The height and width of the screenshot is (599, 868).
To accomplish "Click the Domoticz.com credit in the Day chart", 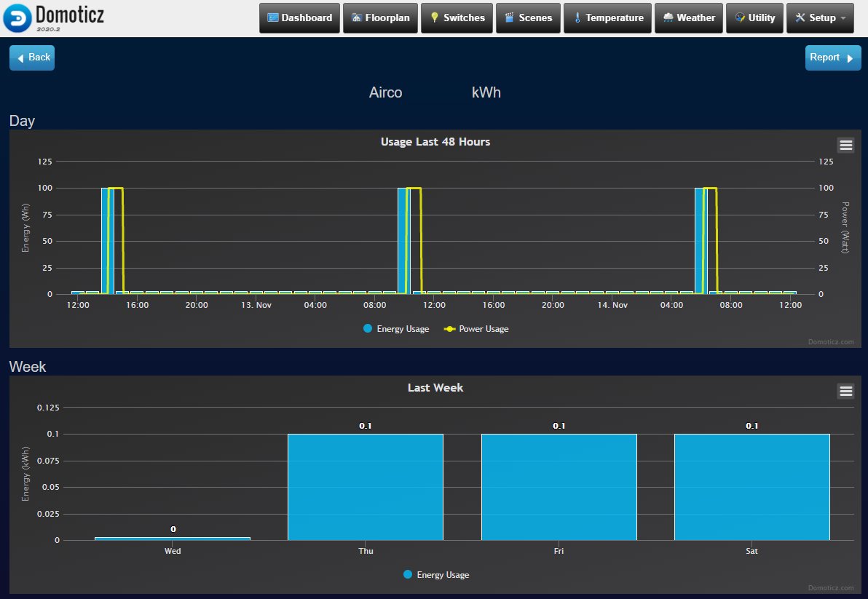I will pos(831,342).
